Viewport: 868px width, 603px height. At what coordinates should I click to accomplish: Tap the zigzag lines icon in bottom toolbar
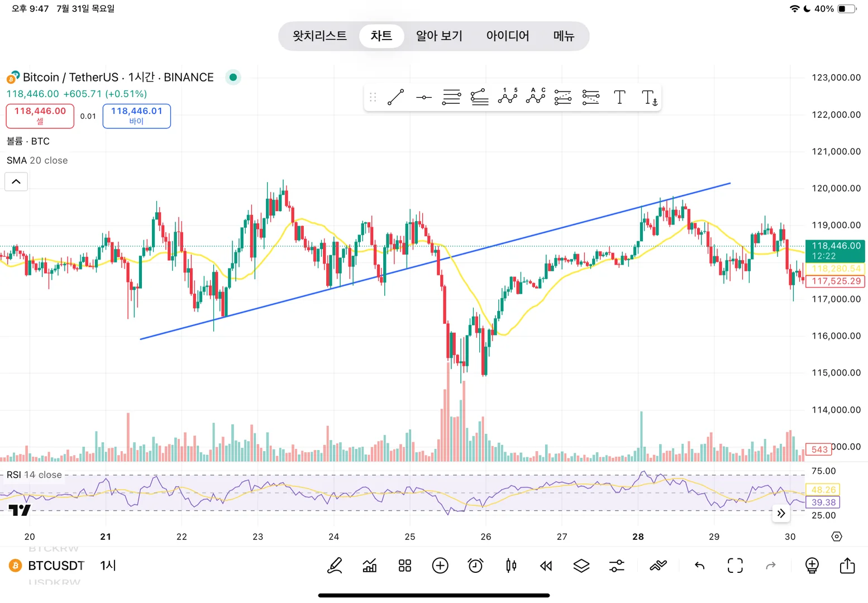(659, 566)
